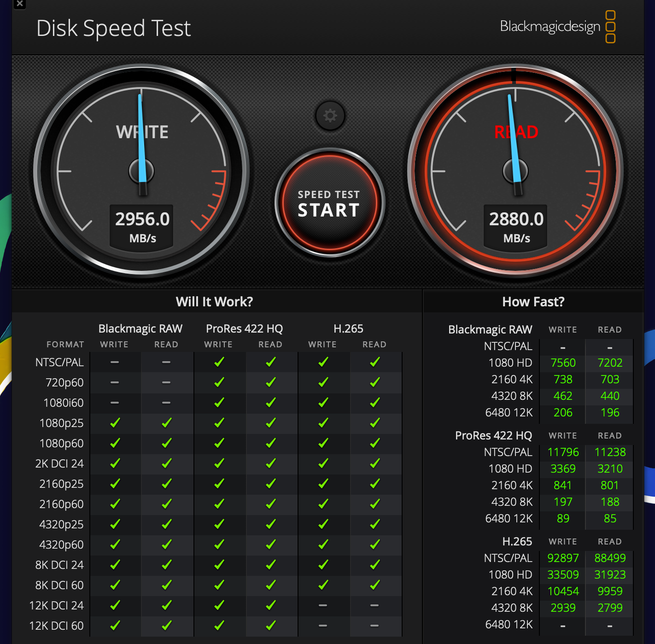655x644 pixels.
Task: Click 1080p60 H.265 write checkmark
Action: click(323, 443)
